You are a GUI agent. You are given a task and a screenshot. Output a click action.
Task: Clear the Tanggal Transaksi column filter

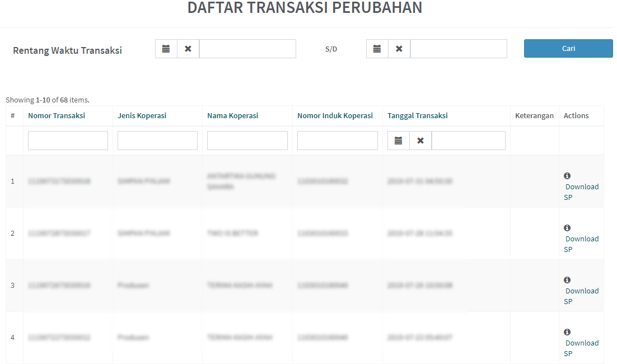pyautogui.click(x=420, y=141)
